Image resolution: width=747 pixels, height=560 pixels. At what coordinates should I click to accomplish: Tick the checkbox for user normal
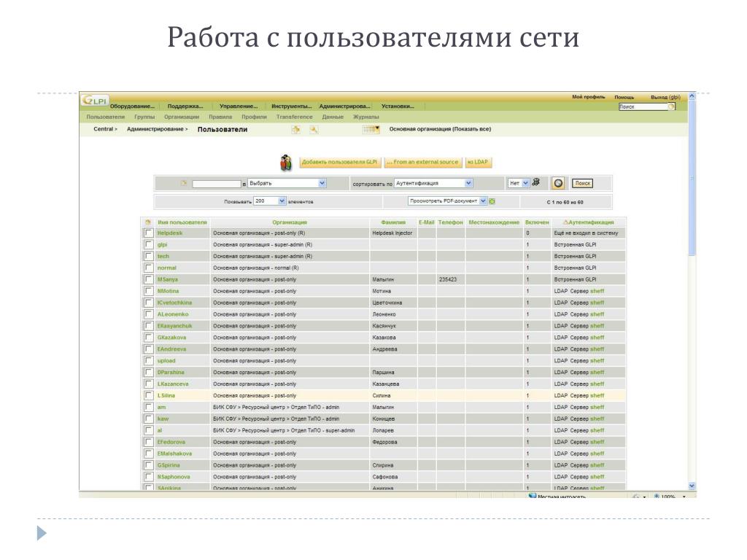[149, 268]
